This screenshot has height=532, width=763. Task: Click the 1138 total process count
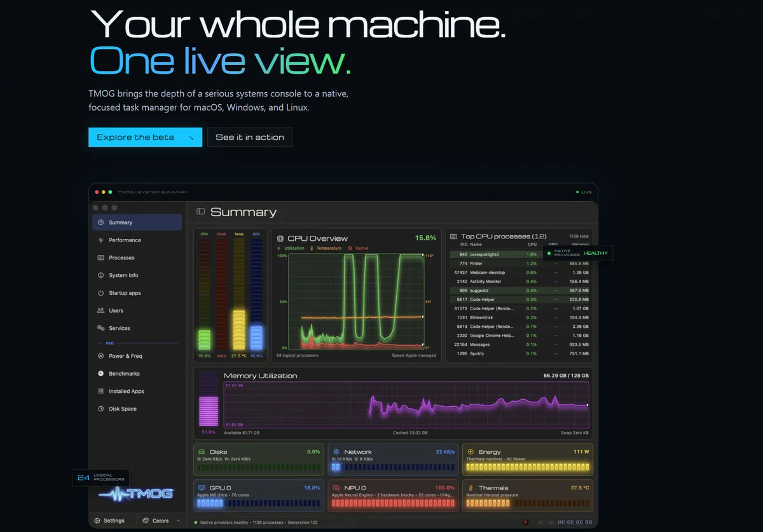point(579,236)
